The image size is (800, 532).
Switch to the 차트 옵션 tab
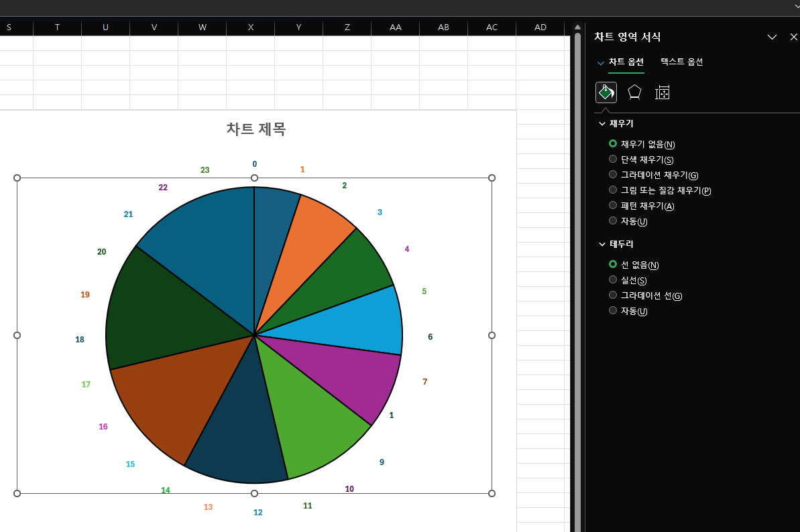tap(626, 62)
